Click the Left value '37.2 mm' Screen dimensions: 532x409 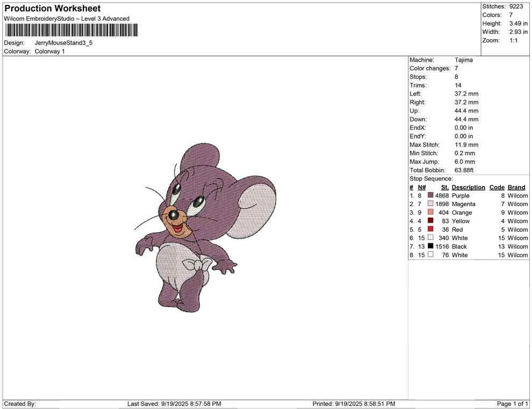(466, 93)
